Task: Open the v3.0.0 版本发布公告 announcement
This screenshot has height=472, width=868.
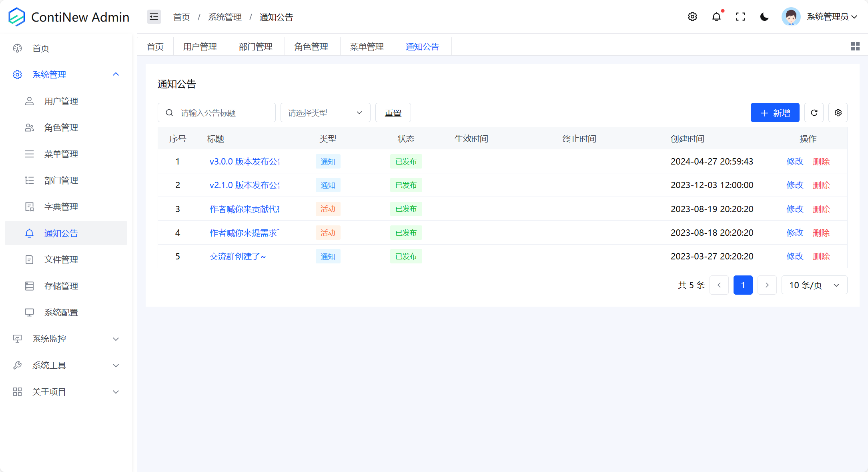Action: tap(244, 161)
